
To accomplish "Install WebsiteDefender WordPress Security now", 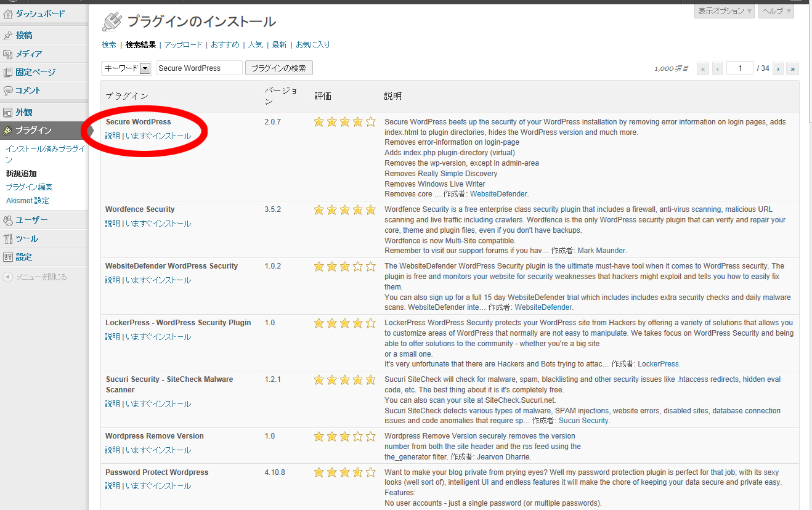I will tap(158, 280).
